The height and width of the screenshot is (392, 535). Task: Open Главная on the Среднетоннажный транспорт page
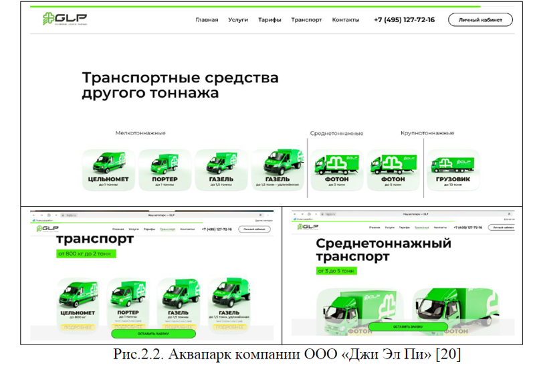[x=374, y=227]
